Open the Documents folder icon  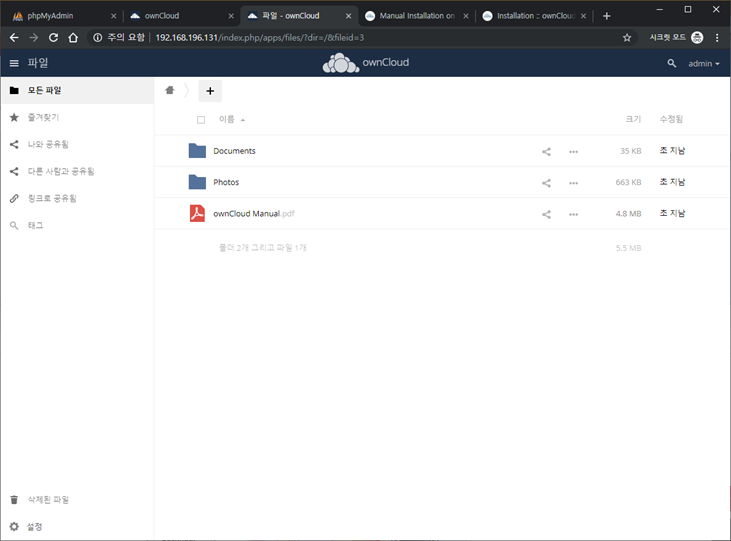(x=197, y=151)
